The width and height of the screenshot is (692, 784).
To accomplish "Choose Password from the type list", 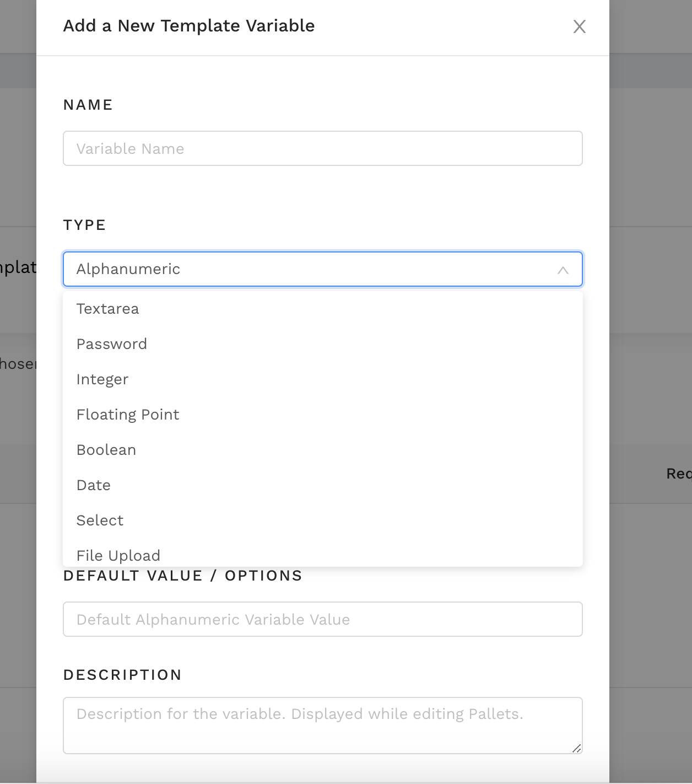I will 112,344.
